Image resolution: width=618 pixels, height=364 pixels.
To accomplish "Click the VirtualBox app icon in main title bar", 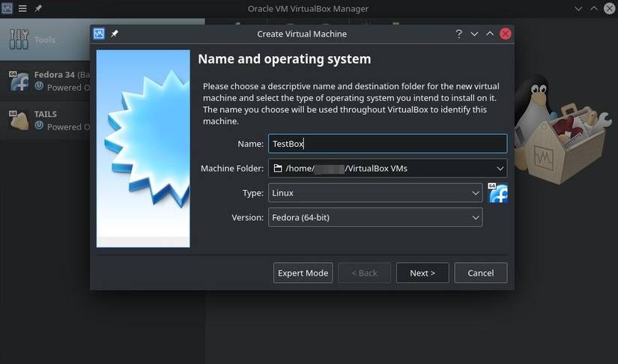I will pos(7,9).
